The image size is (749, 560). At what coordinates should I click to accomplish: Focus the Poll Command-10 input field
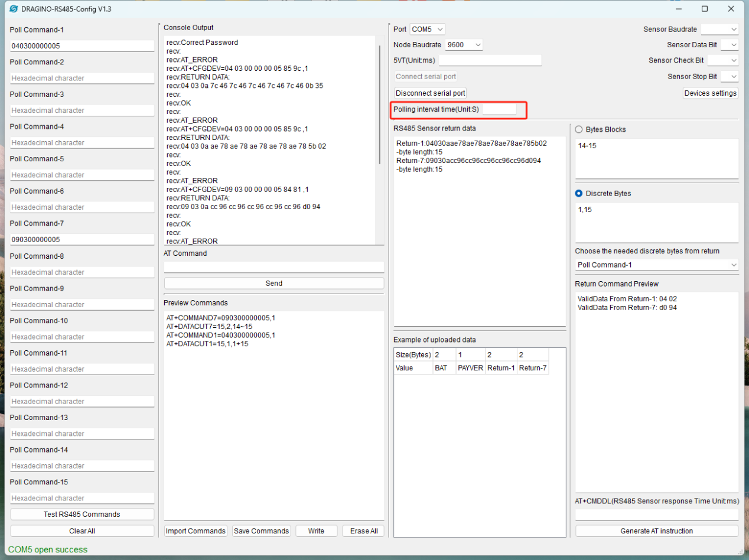82,337
